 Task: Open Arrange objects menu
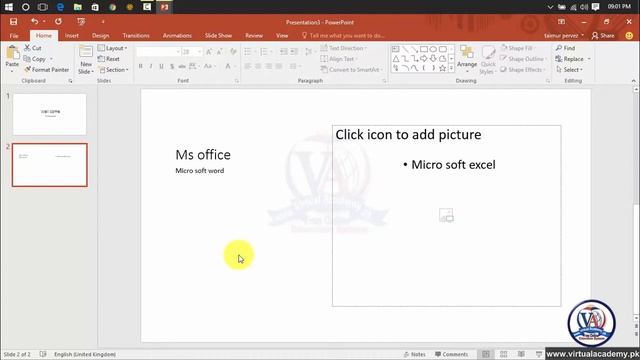(467, 58)
